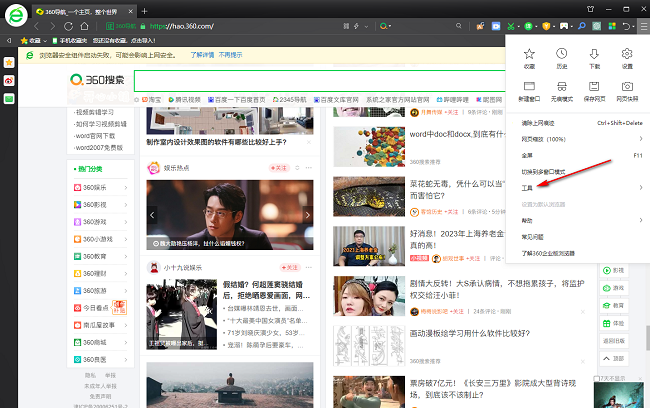Screen dimensions: 650x408
Task: Select 了解360企业版浏览器 menu item
Action: [x=578, y=253]
